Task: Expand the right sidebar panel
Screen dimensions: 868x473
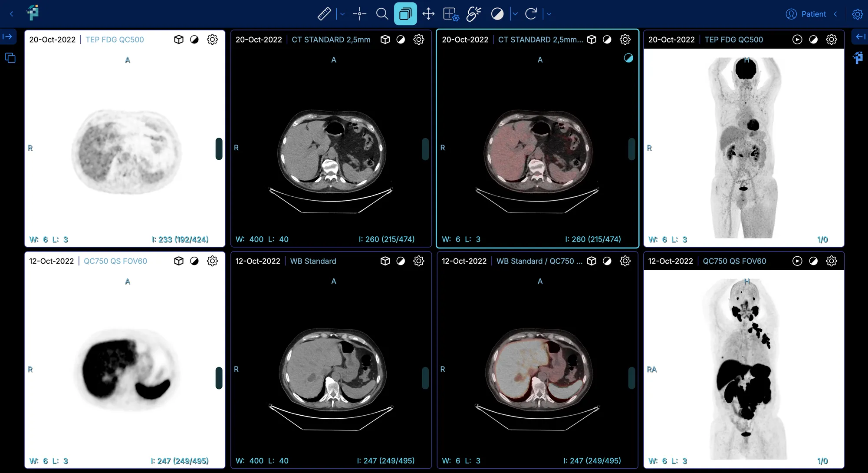Action: [x=860, y=36]
